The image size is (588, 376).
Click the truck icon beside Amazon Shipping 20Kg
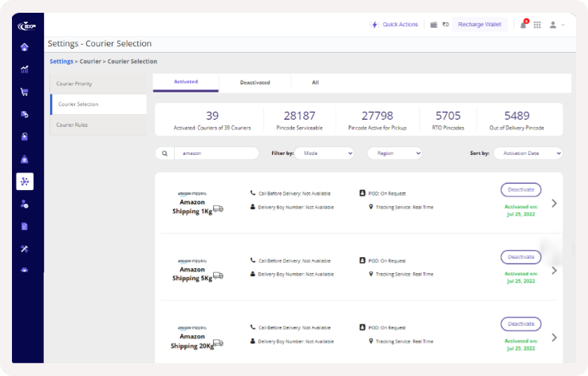click(x=218, y=342)
